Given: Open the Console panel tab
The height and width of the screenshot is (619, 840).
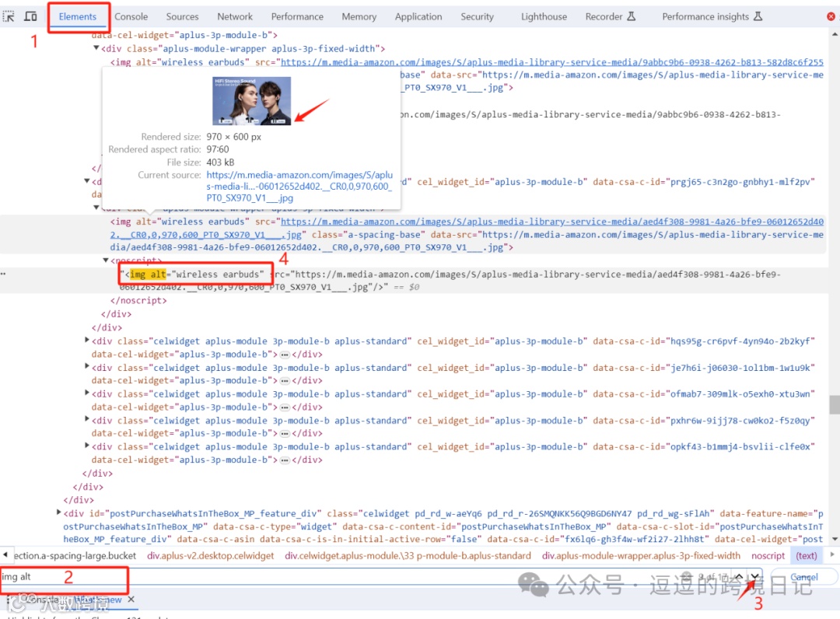Looking at the screenshot, I should pyautogui.click(x=131, y=16).
